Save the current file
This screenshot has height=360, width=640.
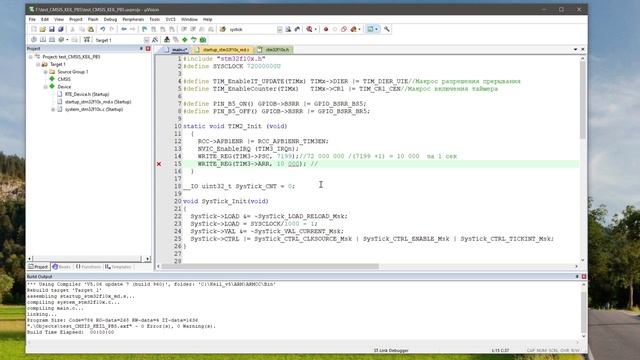[52, 29]
